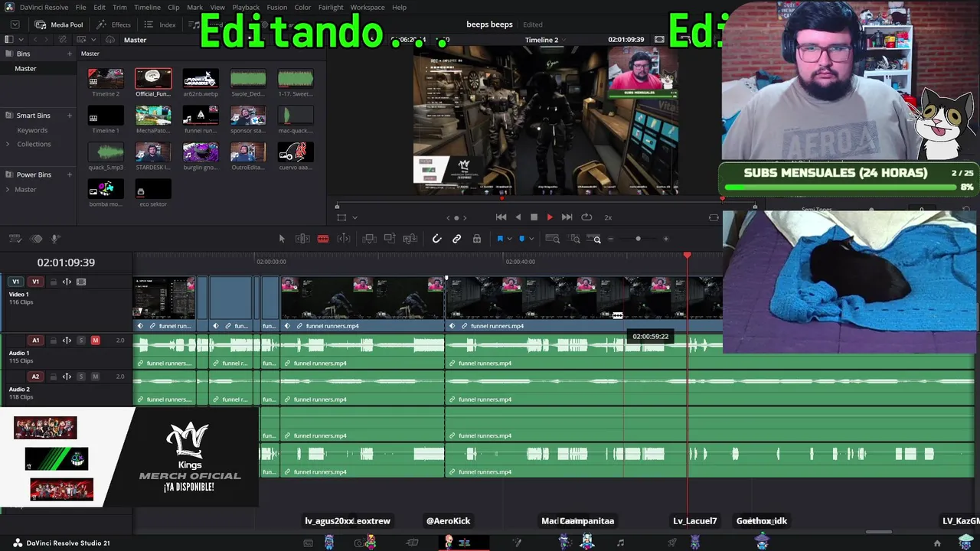Open the Edit menu

click(x=100, y=7)
